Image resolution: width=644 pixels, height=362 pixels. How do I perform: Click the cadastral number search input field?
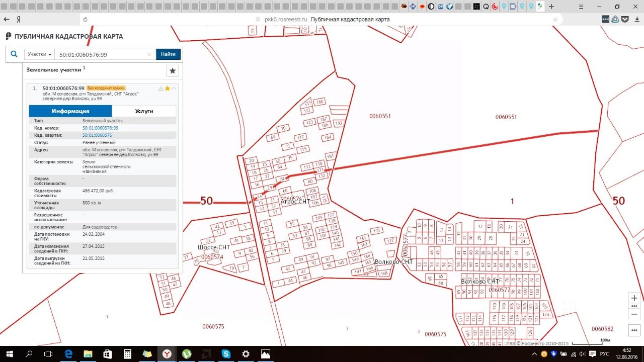(x=101, y=54)
